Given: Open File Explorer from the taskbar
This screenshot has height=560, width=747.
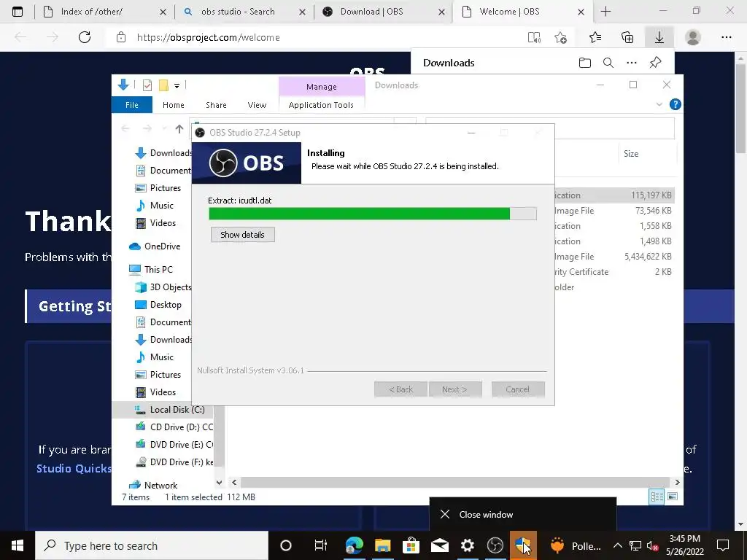Looking at the screenshot, I should pyautogui.click(x=382, y=545).
